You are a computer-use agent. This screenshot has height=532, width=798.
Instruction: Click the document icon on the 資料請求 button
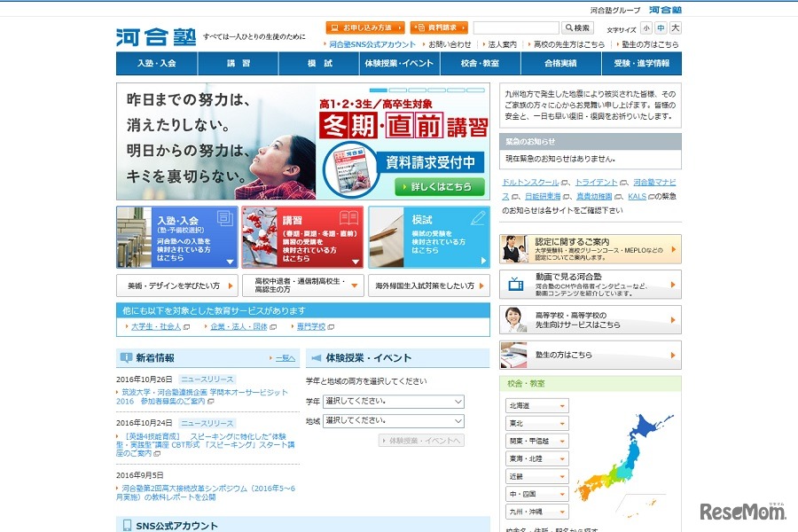(x=420, y=27)
